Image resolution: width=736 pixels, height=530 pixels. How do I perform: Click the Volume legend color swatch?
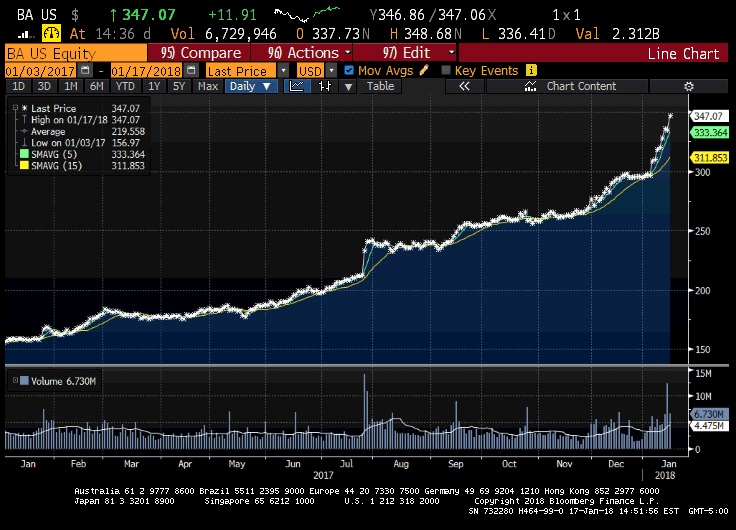pos(24,380)
